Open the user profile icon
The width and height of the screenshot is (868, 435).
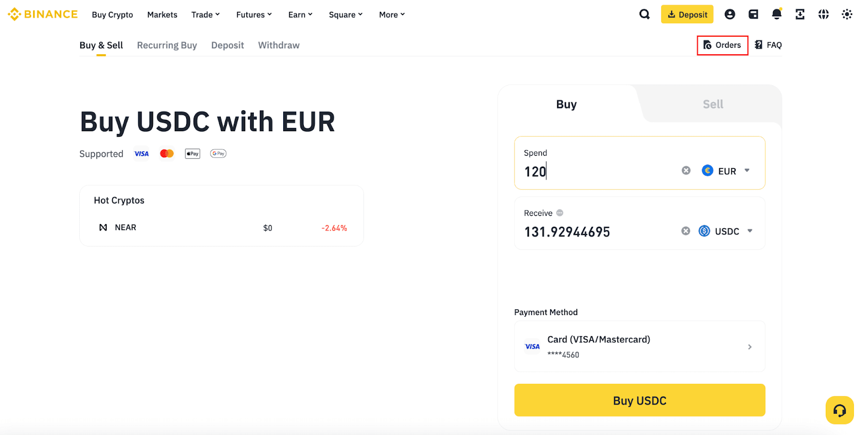pos(730,14)
